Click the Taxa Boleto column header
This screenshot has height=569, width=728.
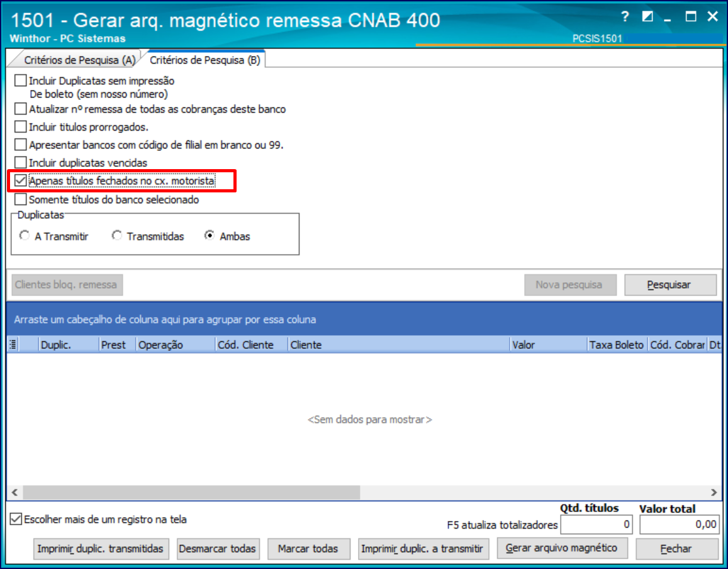617,345
